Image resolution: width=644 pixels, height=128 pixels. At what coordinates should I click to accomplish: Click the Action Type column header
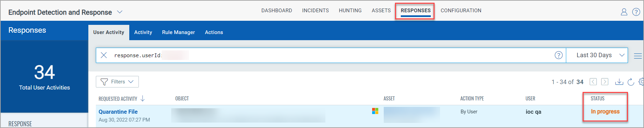472,98
